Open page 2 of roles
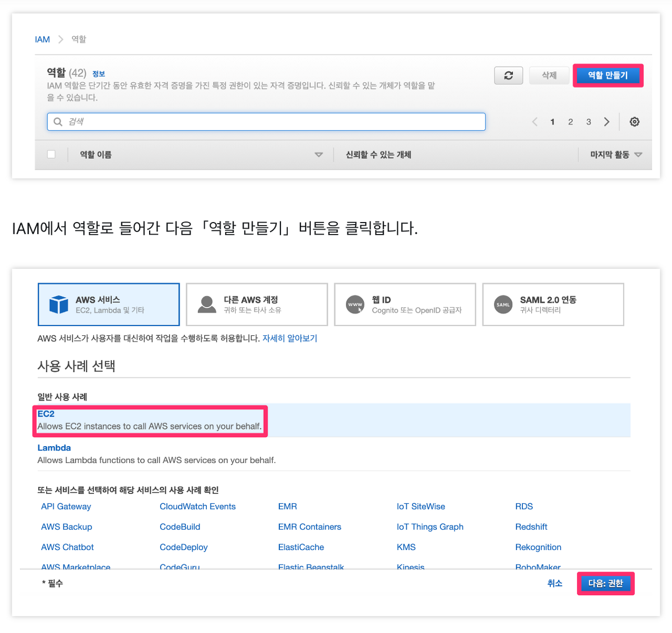The image size is (672, 633). (x=571, y=122)
